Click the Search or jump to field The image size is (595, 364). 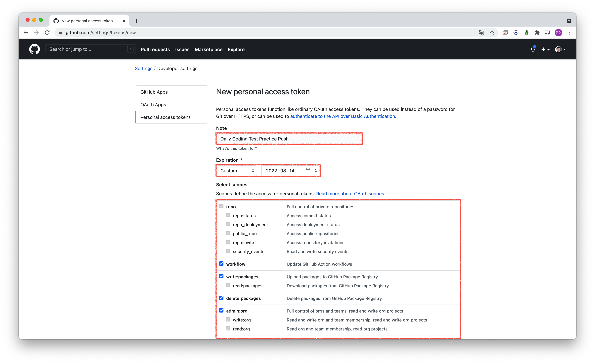point(90,49)
